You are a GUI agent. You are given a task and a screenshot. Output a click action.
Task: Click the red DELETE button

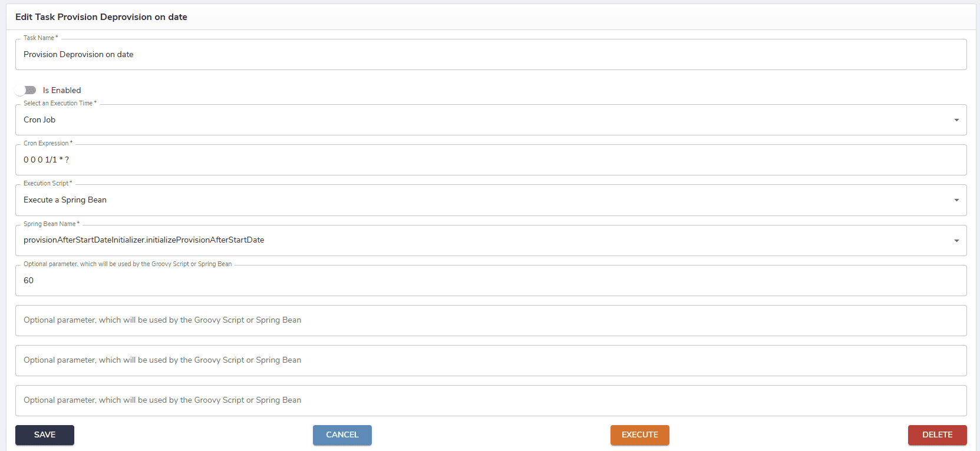[x=937, y=435]
